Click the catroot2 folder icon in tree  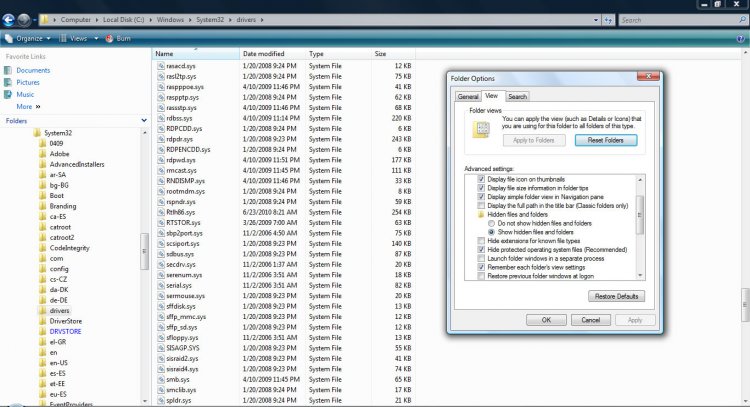43,238
